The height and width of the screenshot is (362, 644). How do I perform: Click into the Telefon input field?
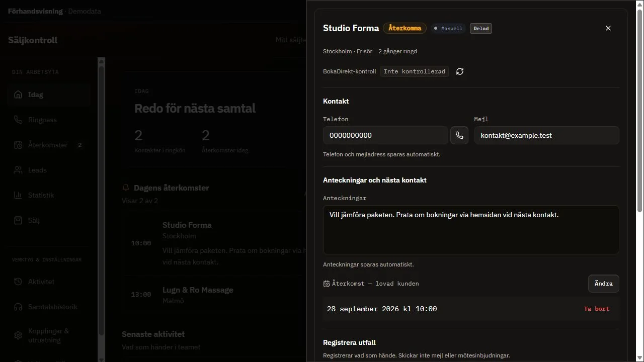[385, 135]
